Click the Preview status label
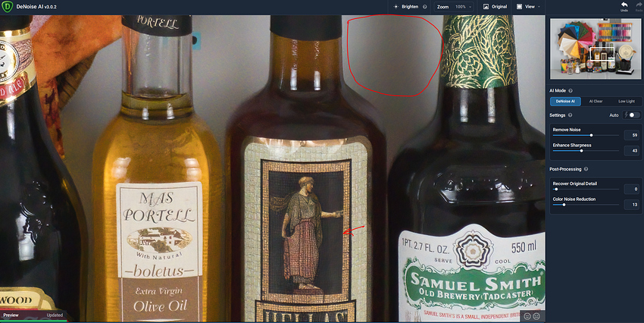 tap(11, 315)
